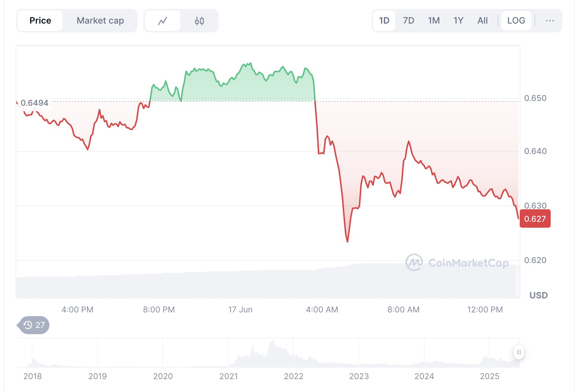The height and width of the screenshot is (392, 575).
Task: Click 2023 on the history timeline
Action: pos(359,376)
